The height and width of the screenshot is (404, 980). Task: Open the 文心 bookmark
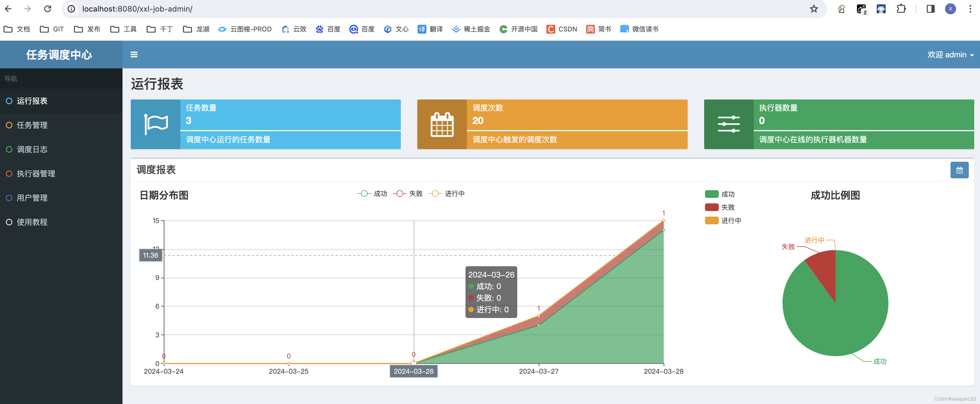tap(396, 29)
